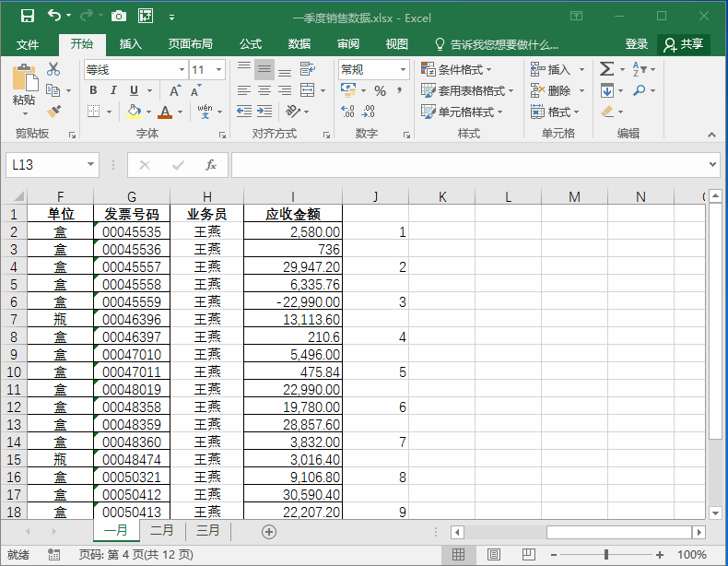Copy selection using the copy icon

53,90
